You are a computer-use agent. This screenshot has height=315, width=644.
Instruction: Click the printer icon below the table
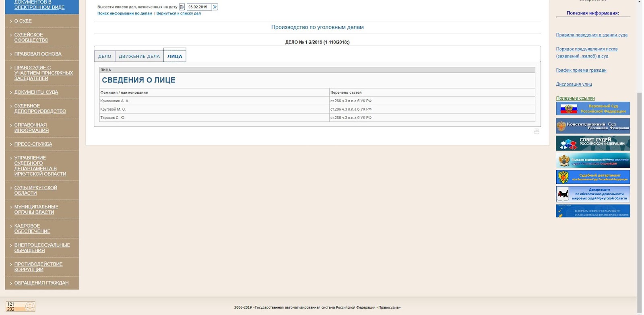pos(537,131)
